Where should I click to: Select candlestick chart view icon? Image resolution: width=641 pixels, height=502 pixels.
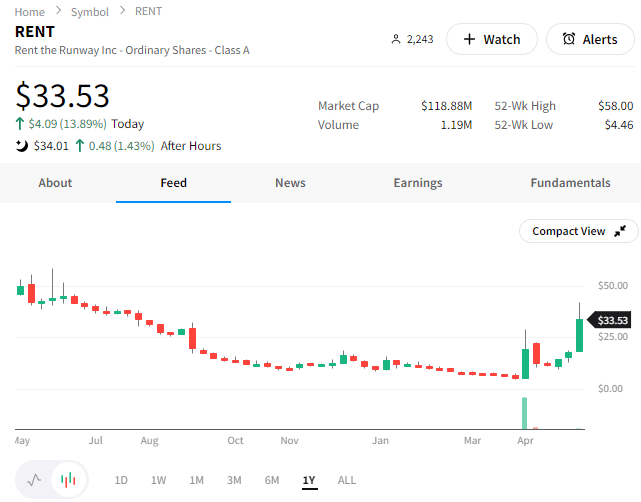pos(68,480)
